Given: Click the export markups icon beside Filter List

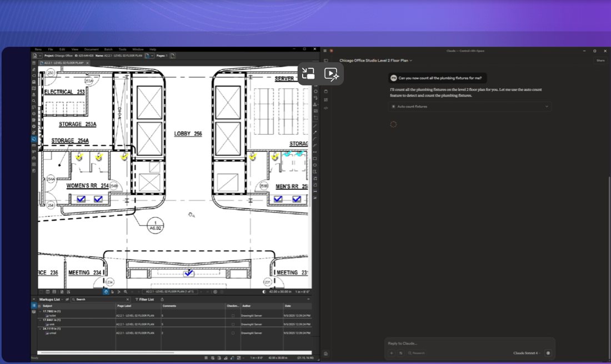Looking at the screenshot, I should 162,300.
